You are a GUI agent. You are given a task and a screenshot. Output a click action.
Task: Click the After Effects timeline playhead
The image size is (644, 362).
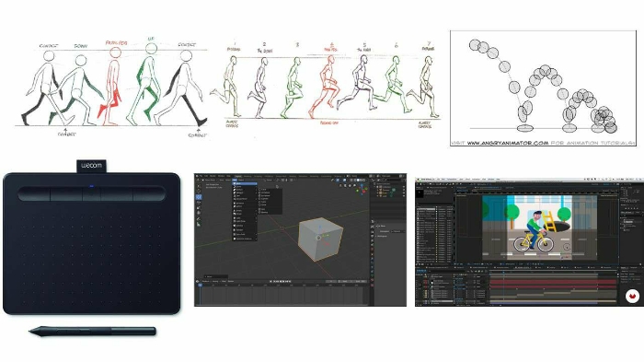click(x=503, y=273)
